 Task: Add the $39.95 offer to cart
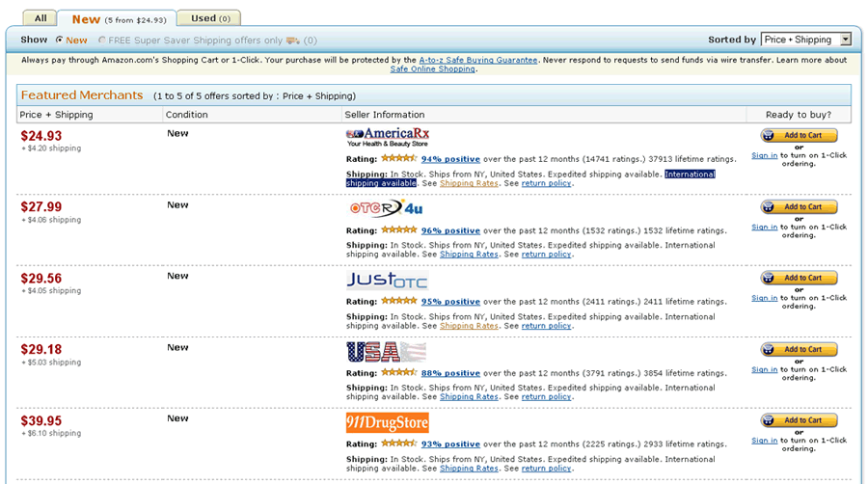coord(799,420)
